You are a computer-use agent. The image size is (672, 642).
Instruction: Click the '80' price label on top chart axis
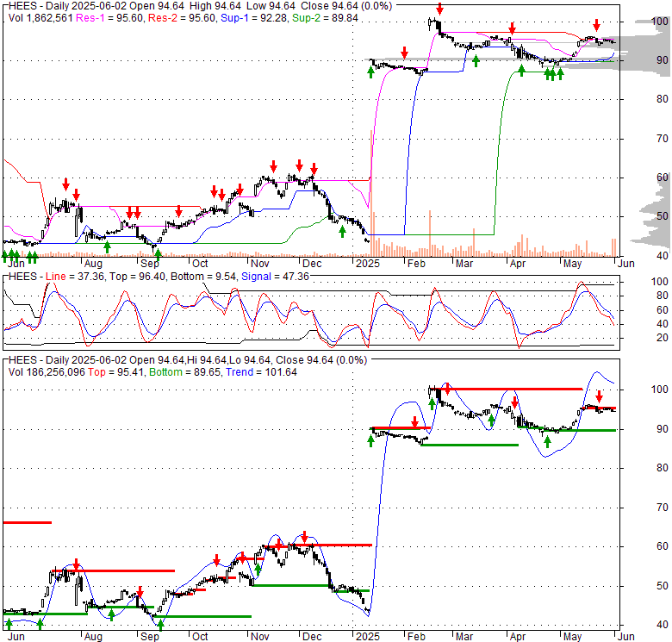pyautogui.click(x=663, y=99)
